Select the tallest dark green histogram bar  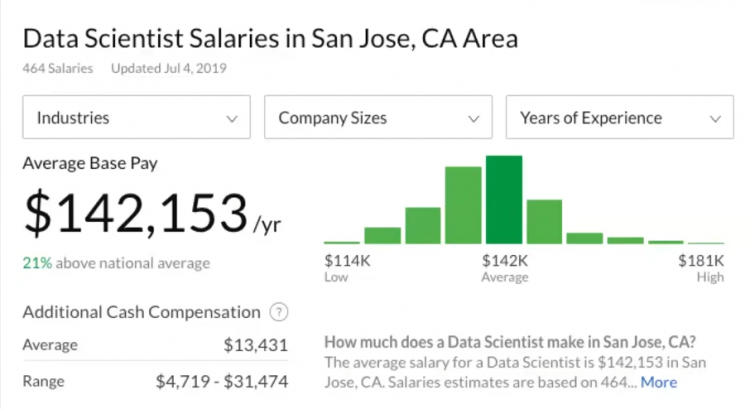[x=504, y=200]
